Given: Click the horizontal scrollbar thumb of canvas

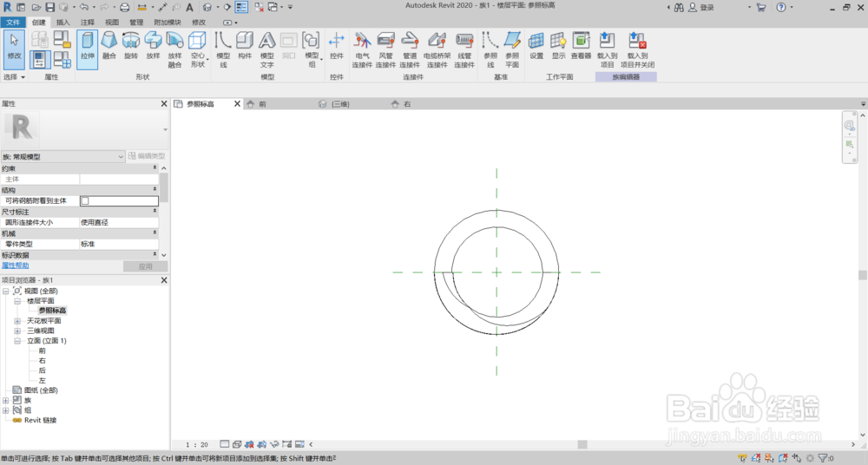Looking at the screenshot, I should pyautogui.click(x=582, y=444).
